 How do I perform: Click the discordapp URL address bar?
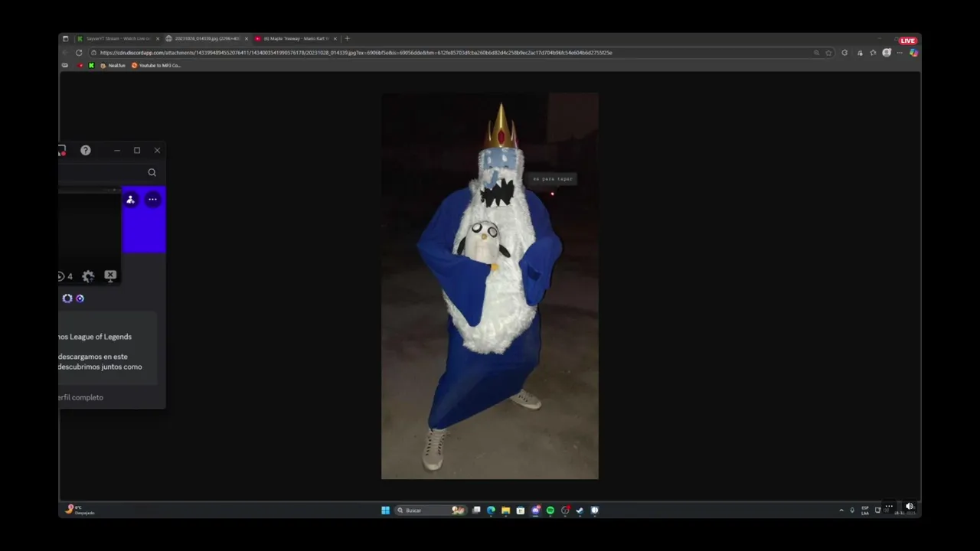coord(452,53)
